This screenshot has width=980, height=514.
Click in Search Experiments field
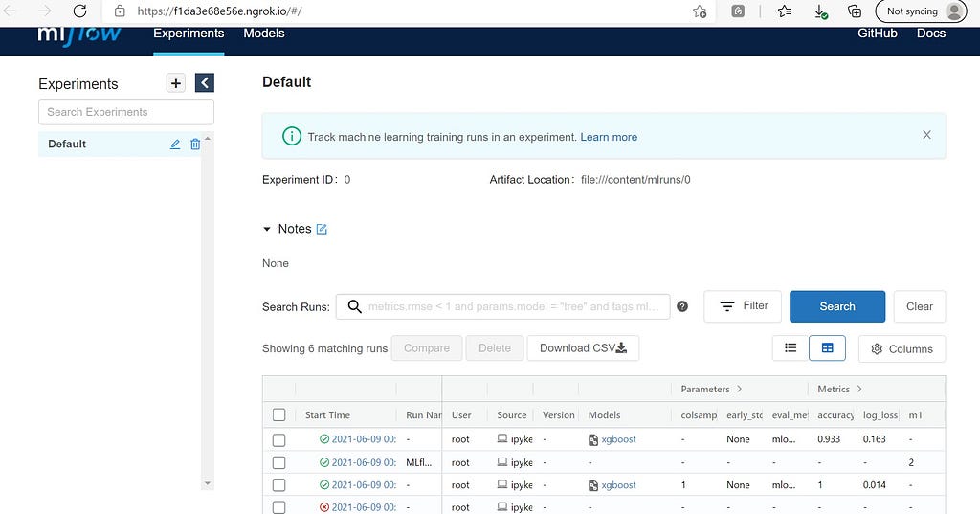tap(126, 112)
